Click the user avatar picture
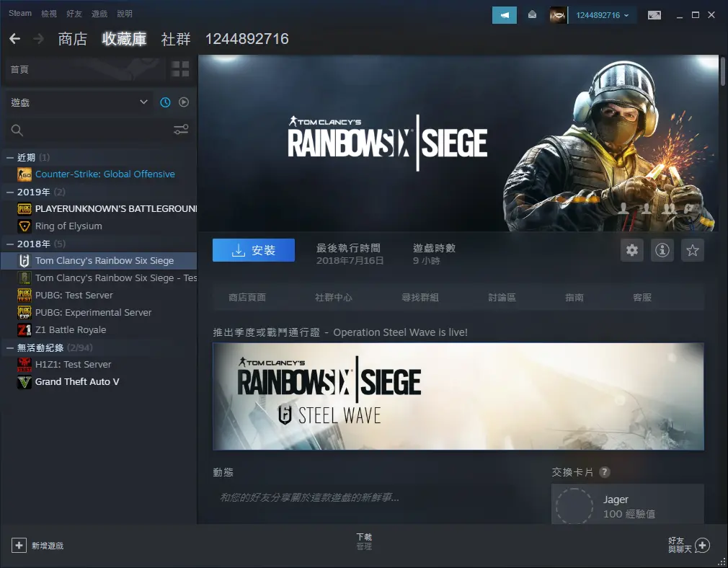This screenshot has width=728, height=568. click(558, 15)
